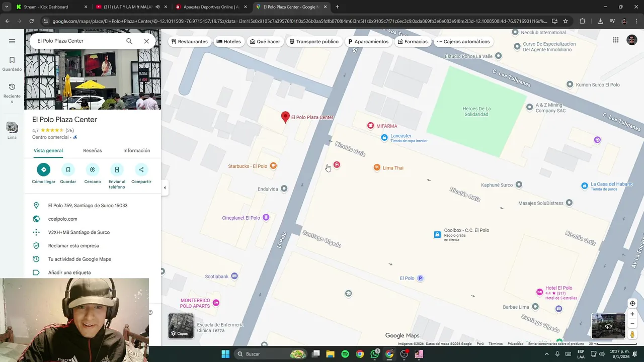Open the Google Maps hamburger menu
Image resolution: width=644 pixels, height=362 pixels.
(12, 41)
